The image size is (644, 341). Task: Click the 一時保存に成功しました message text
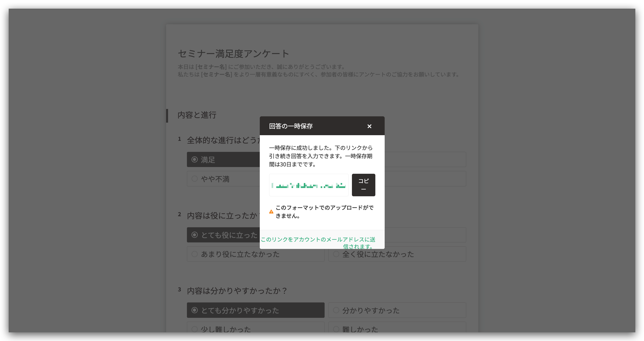click(x=321, y=156)
